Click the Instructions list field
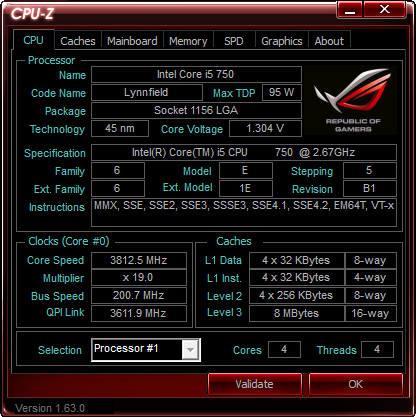 244,212
